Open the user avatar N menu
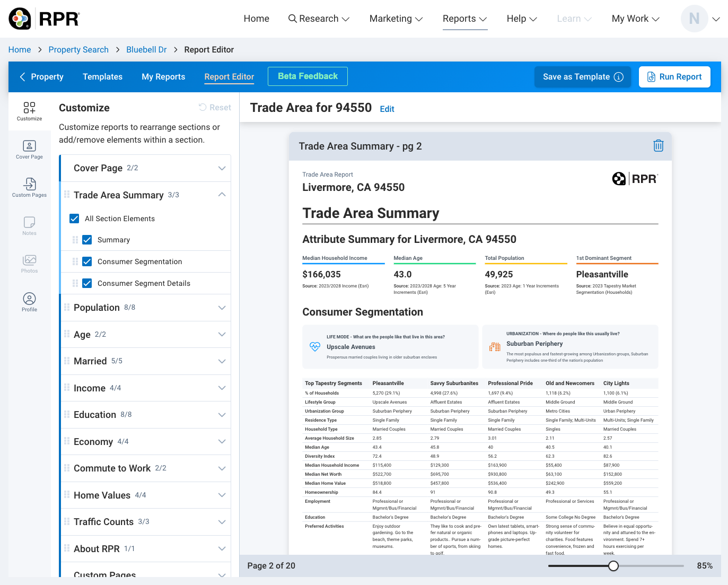The height and width of the screenshot is (585, 728). pos(694,19)
